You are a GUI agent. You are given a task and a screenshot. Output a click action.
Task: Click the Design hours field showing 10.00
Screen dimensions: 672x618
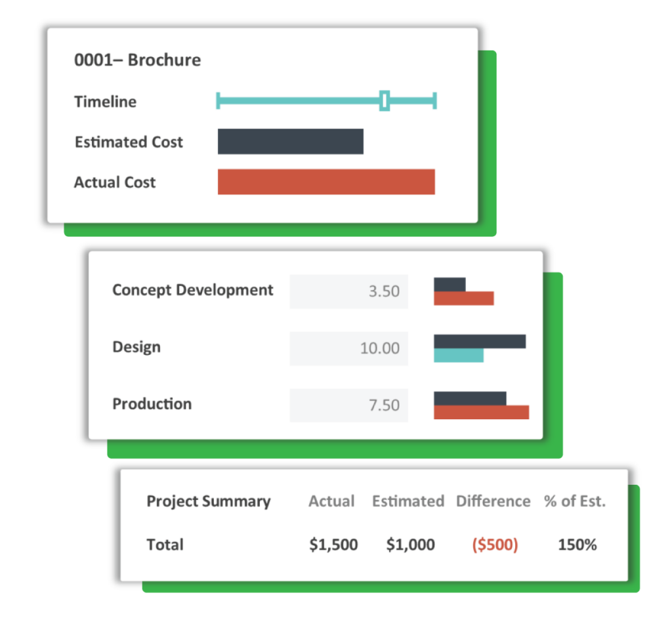348,348
